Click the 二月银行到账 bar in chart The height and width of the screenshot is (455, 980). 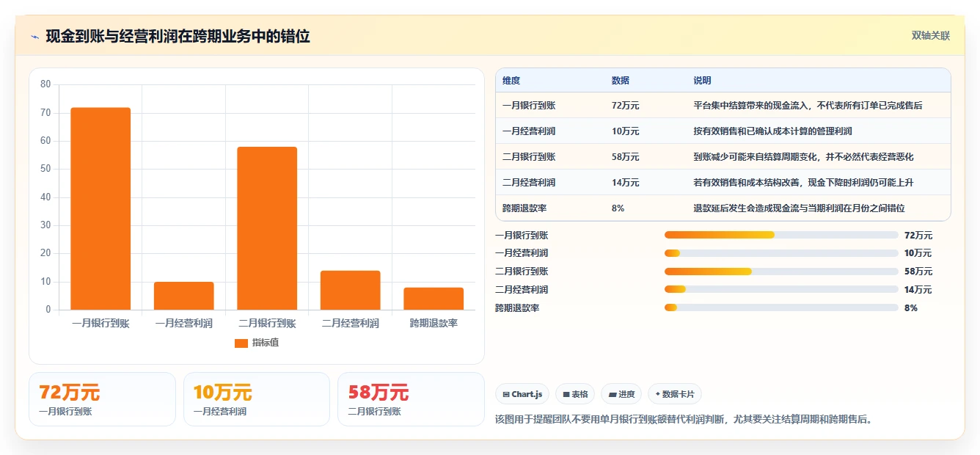tap(267, 228)
